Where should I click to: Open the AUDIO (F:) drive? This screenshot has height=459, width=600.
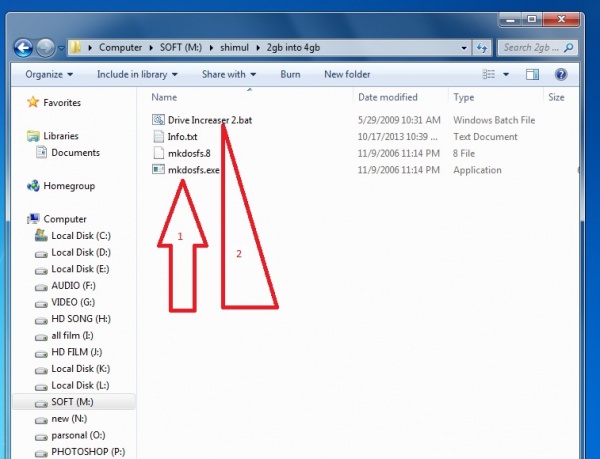[x=73, y=286]
